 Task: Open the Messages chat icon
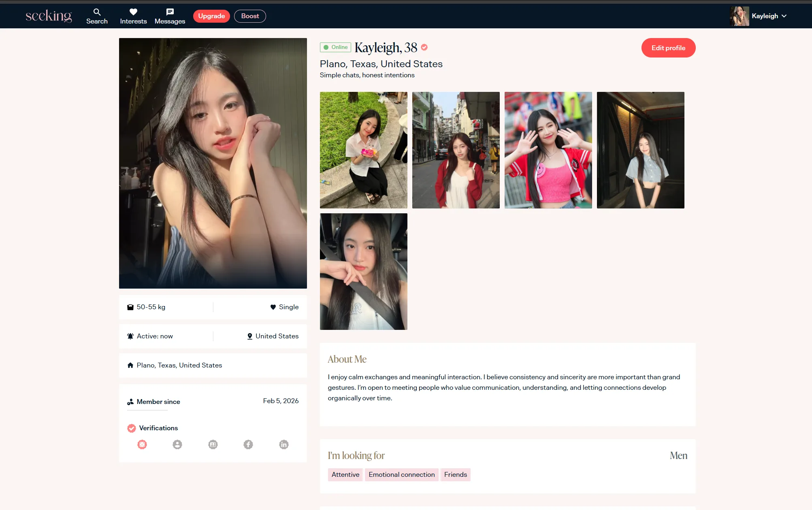click(x=170, y=12)
